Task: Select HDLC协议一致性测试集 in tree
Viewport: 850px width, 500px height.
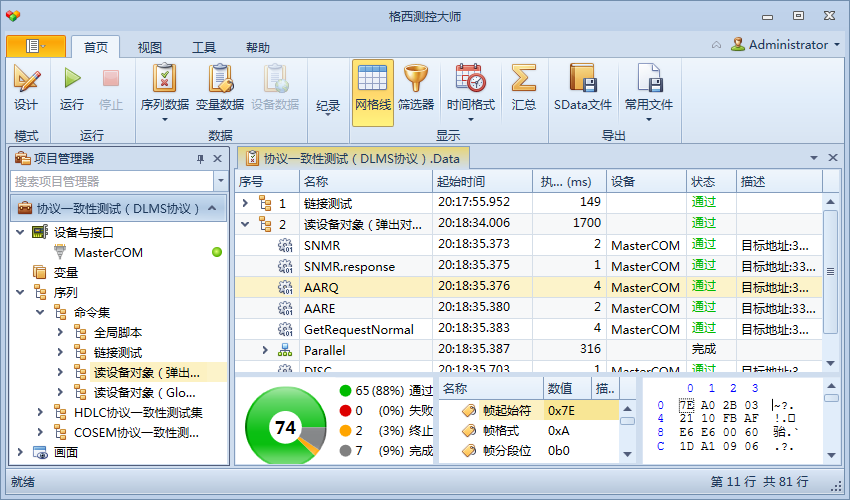Action: (x=138, y=413)
